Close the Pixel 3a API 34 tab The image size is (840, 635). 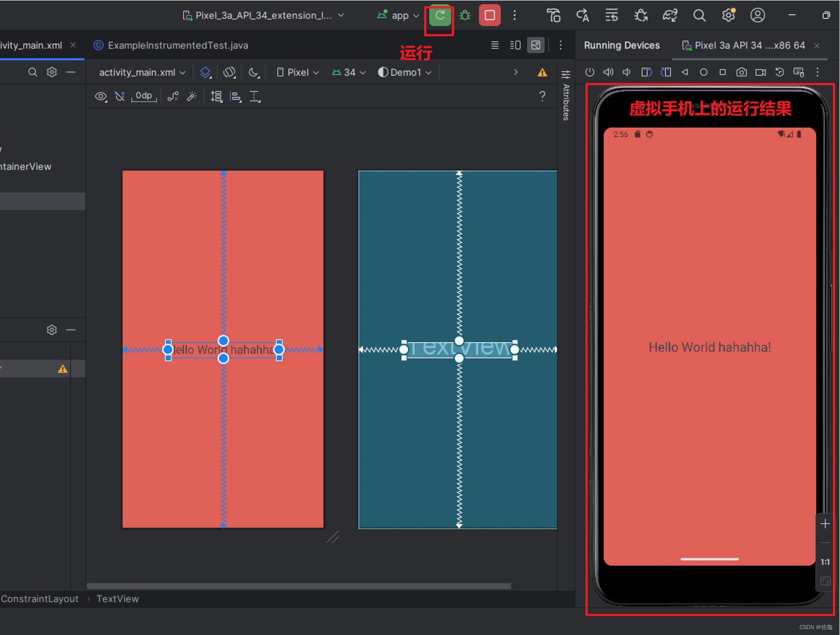(x=817, y=46)
